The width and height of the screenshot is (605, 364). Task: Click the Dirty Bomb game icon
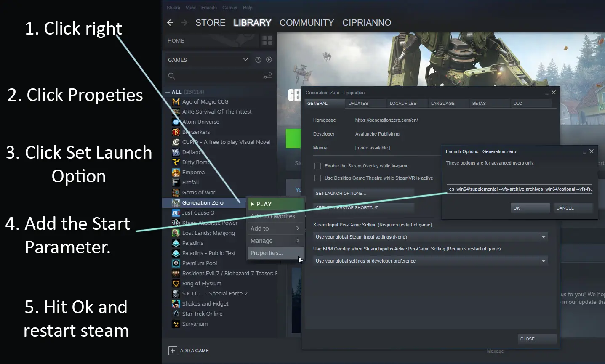point(176,162)
